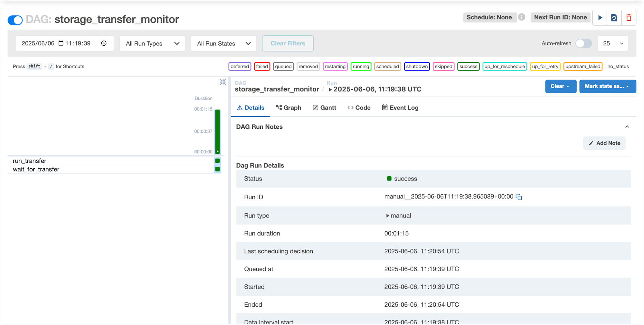The height and width of the screenshot is (325, 644).
Task: Click the no_status legend label
Action: pos(618,67)
